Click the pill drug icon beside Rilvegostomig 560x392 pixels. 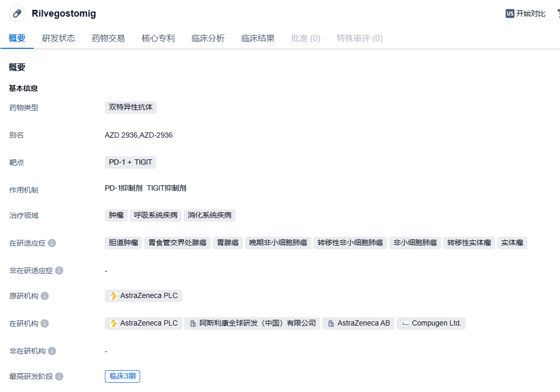pyautogui.click(x=17, y=13)
